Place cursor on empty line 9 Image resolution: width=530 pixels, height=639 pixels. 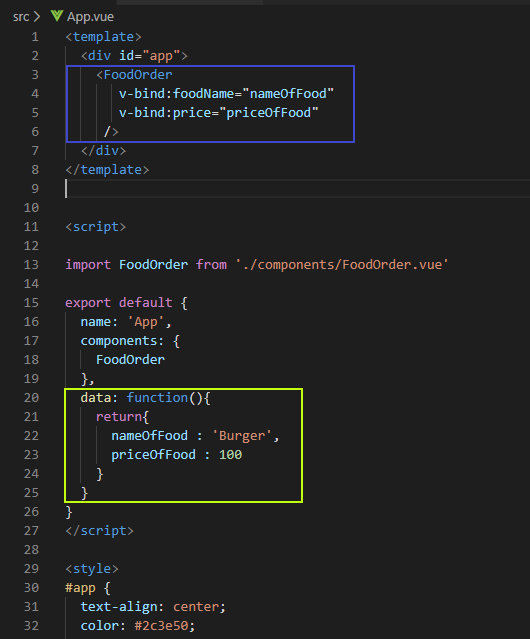coord(297,189)
